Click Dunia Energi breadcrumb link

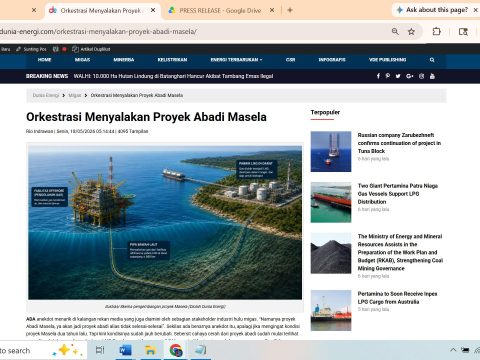coord(46,95)
